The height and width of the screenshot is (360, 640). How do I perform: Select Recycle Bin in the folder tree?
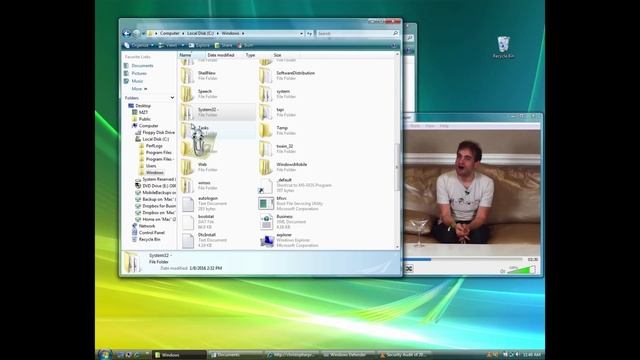(146, 239)
